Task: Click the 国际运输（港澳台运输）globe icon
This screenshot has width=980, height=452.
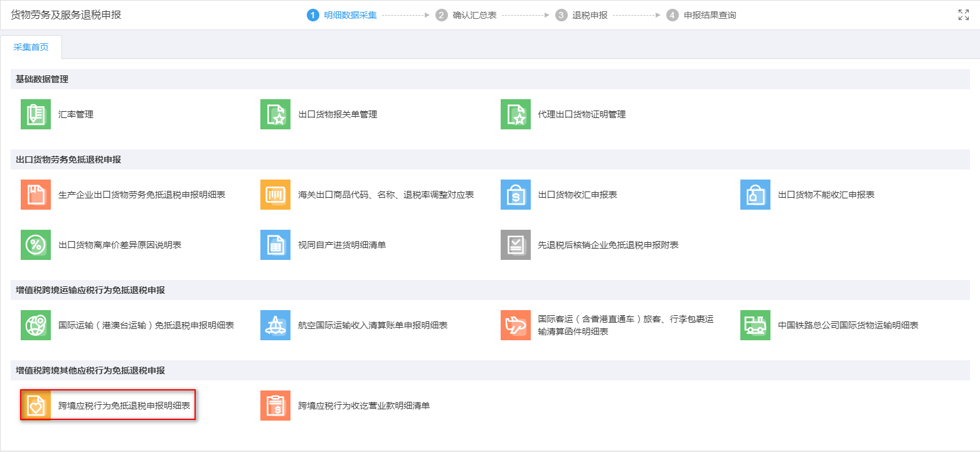Action: [x=36, y=325]
